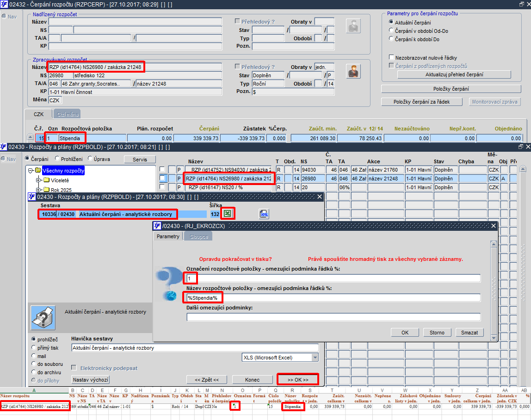Choose mail output option
This screenshot has width=531, height=420.
click(33, 356)
